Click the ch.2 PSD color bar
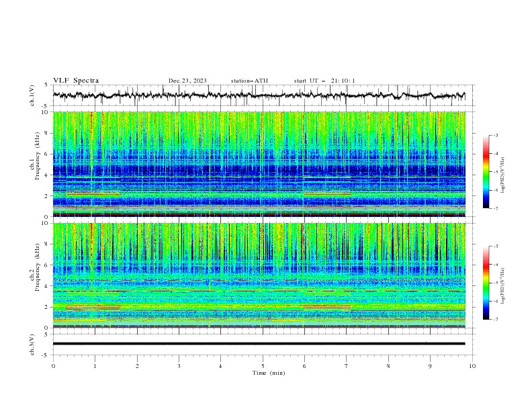 click(x=486, y=283)
